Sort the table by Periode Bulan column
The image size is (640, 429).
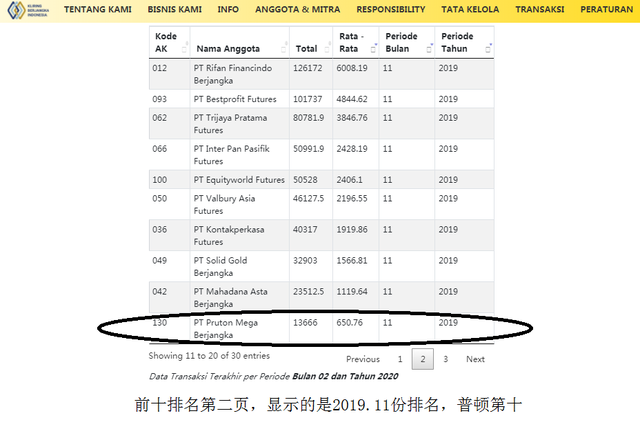tap(407, 42)
